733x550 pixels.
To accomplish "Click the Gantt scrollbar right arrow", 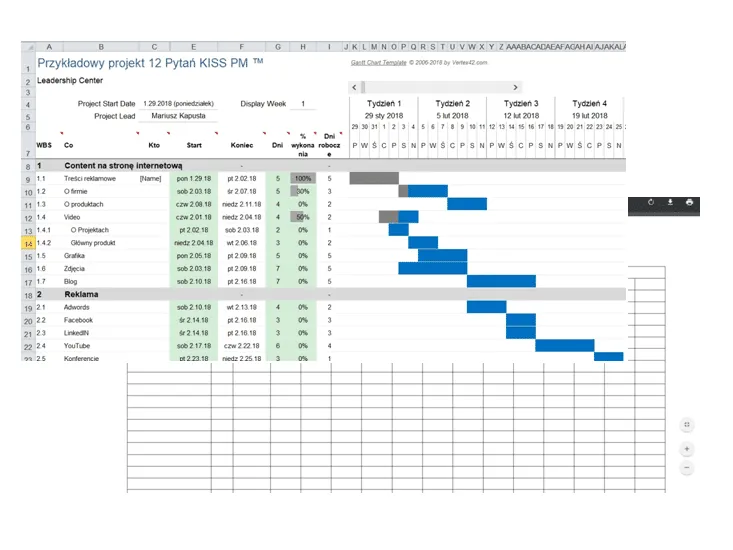I will [x=515, y=87].
